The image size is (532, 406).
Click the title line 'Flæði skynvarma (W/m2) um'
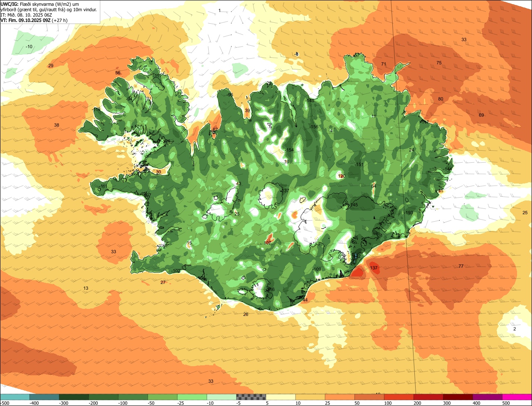(x=49, y=4)
